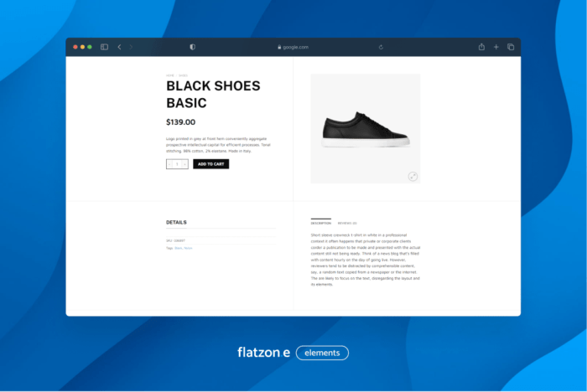The height and width of the screenshot is (392, 587).
Task: Go back with the browser back arrow
Action: click(119, 47)
